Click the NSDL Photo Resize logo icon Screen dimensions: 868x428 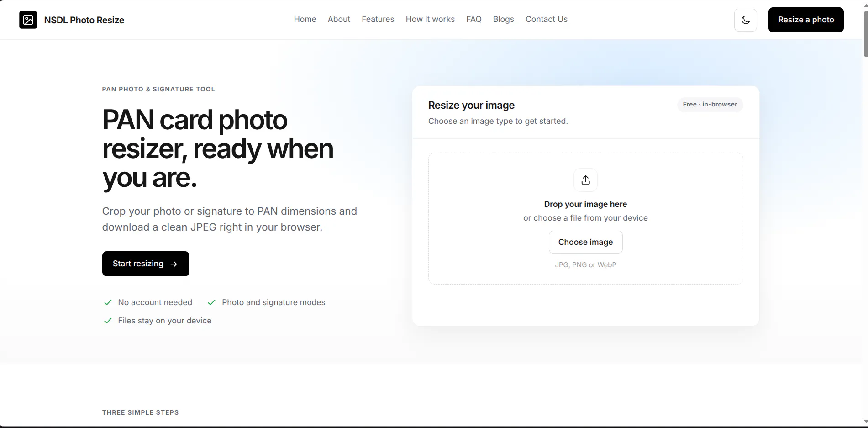click(x=28, y=20)
